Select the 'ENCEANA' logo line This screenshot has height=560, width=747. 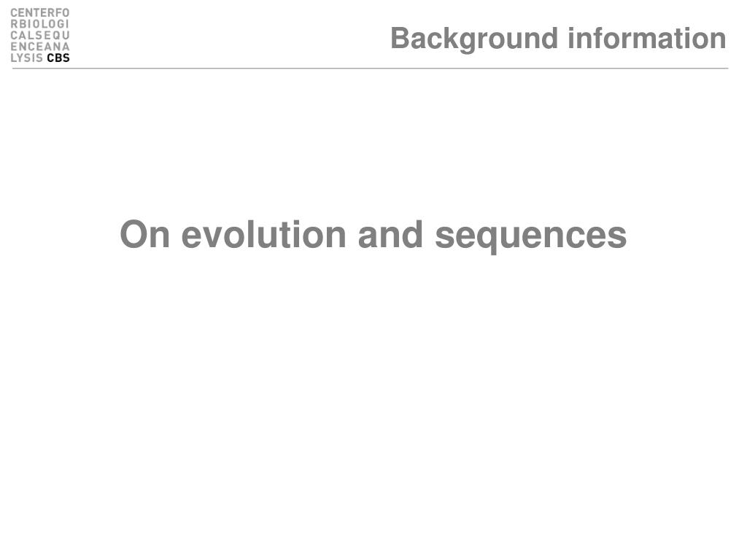click(40, 47)
